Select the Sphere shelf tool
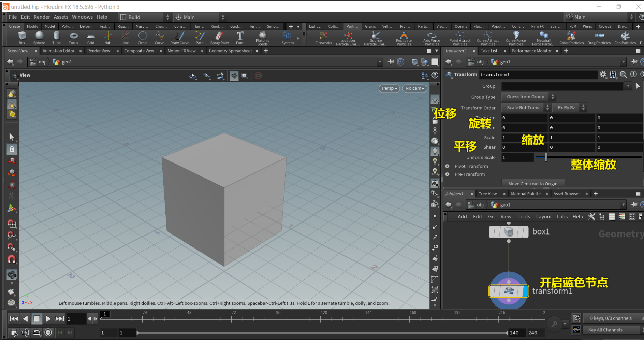 pyautogui.click(x=39, y=38)
